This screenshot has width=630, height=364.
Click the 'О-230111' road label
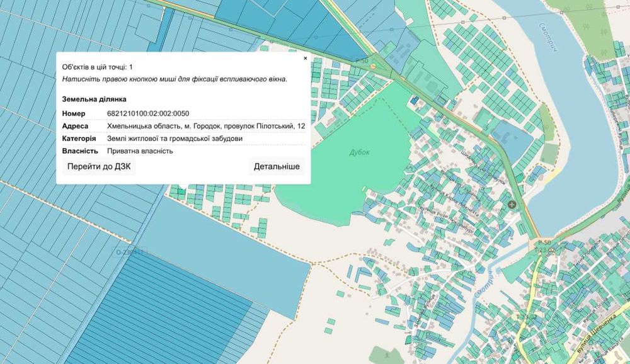click(x=130, y=253)
